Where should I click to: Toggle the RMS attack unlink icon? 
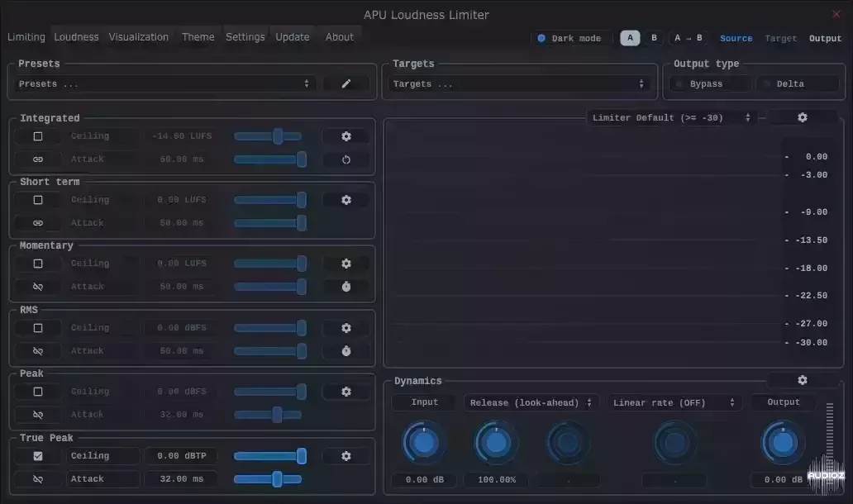[x=37, y=351]
